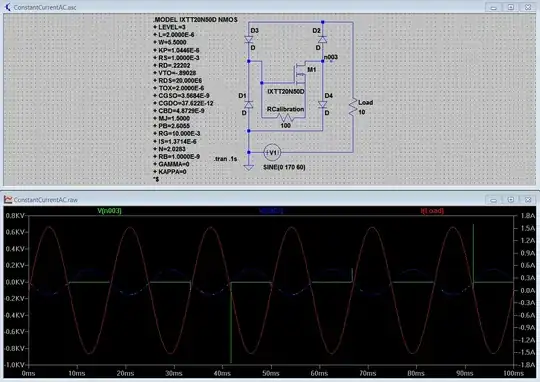540x382 pixels.
Task: Click the SINE(0 170 60) source value
Action: point(284,167)
